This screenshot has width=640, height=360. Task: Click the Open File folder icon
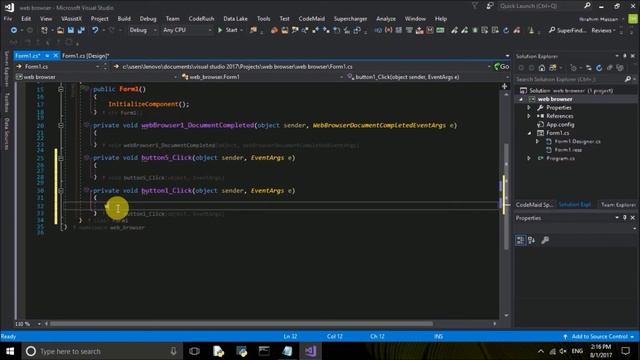(x=60, y=30)
